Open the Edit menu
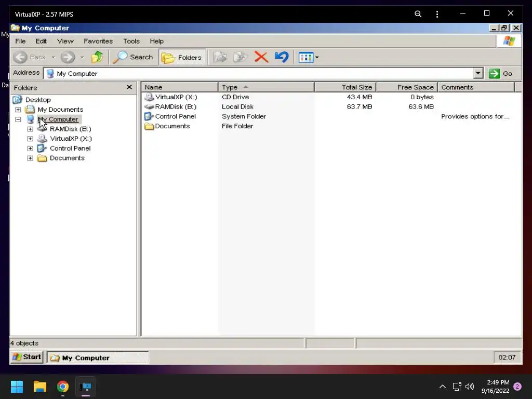Viewport: 532px width, 399px height. pos(41,41)
